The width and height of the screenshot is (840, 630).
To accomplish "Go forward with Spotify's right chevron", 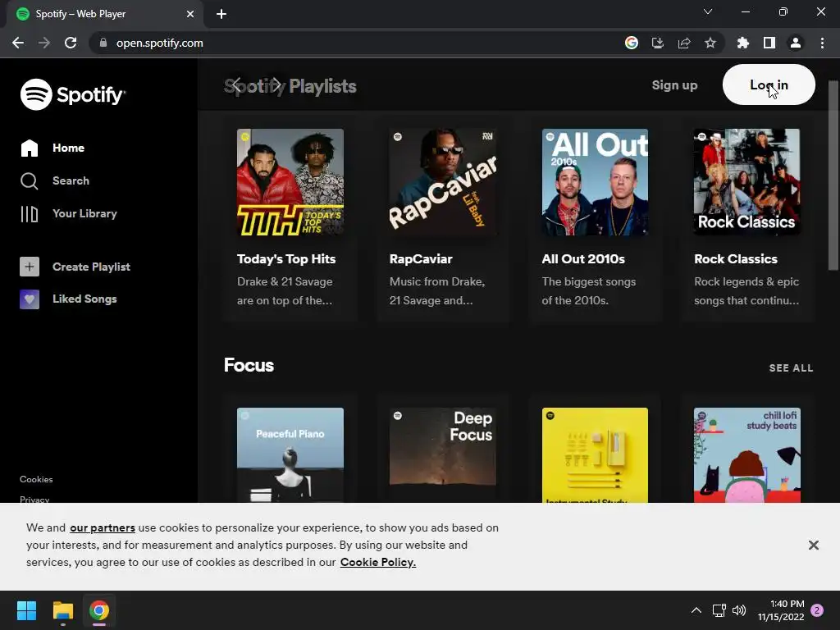I will pyautogui.click(x=276, y=85).
